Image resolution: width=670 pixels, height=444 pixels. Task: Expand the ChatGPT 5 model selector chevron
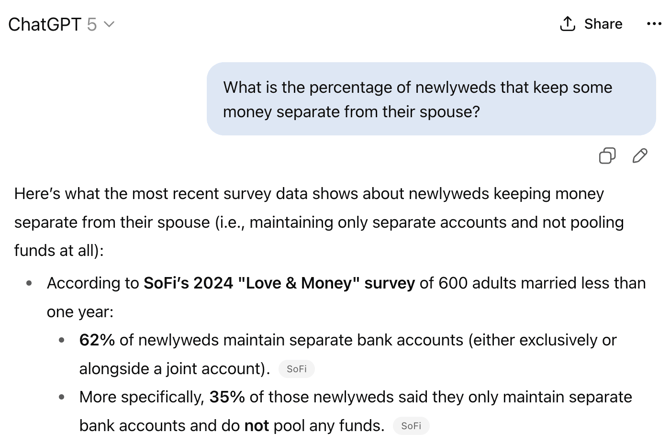click(x=109, y=24)
